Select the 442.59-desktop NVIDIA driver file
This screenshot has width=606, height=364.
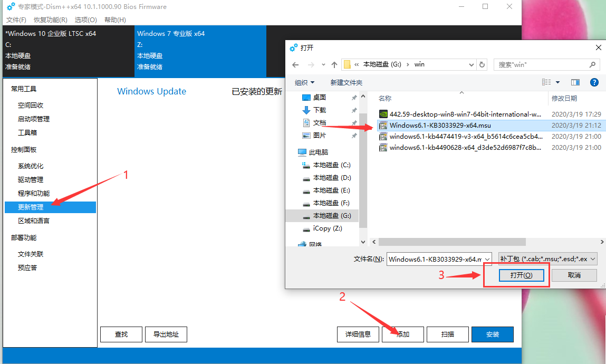[465, 114]
